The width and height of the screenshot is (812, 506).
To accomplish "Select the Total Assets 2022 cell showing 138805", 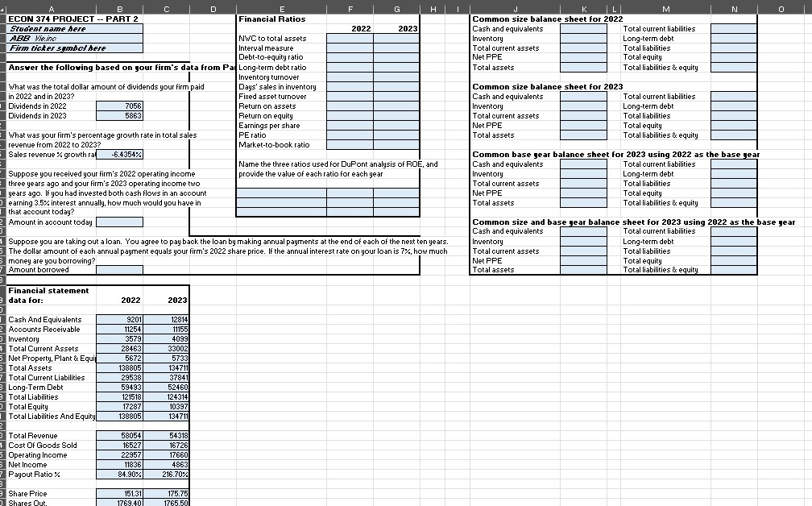I will click(119, 367).
